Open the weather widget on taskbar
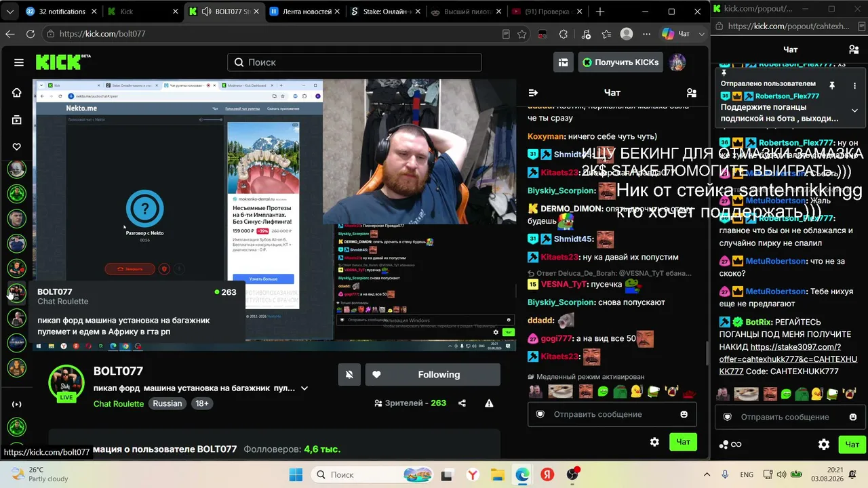868x488 pixels. point(39,474)
